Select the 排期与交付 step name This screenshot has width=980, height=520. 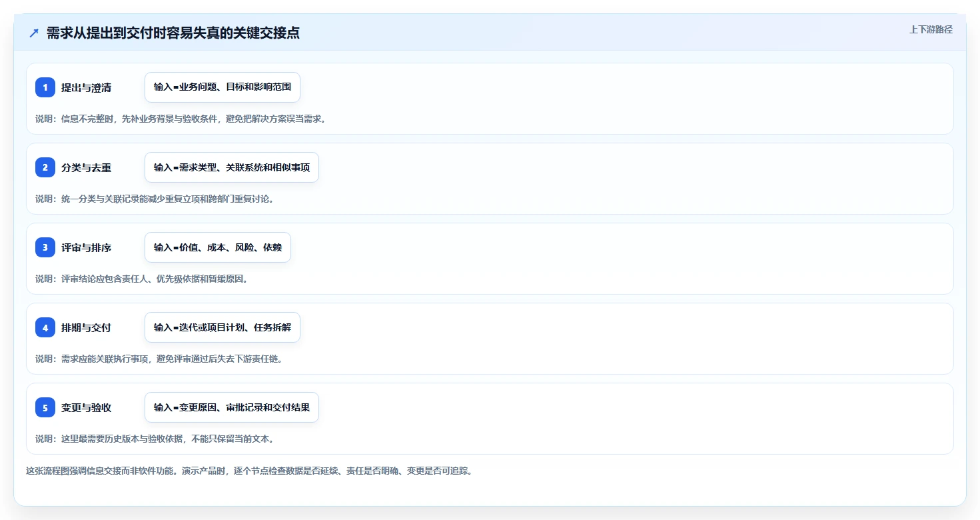[86, 327]
